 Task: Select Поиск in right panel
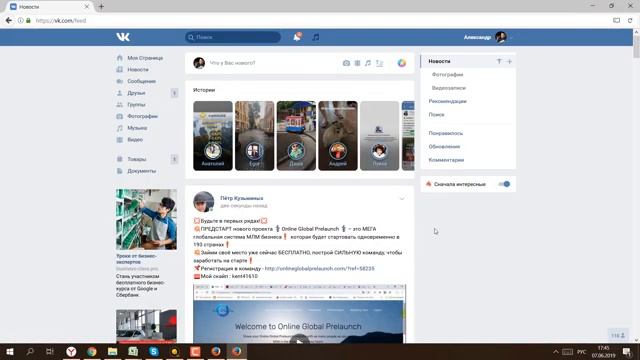[x=436, y=115]
